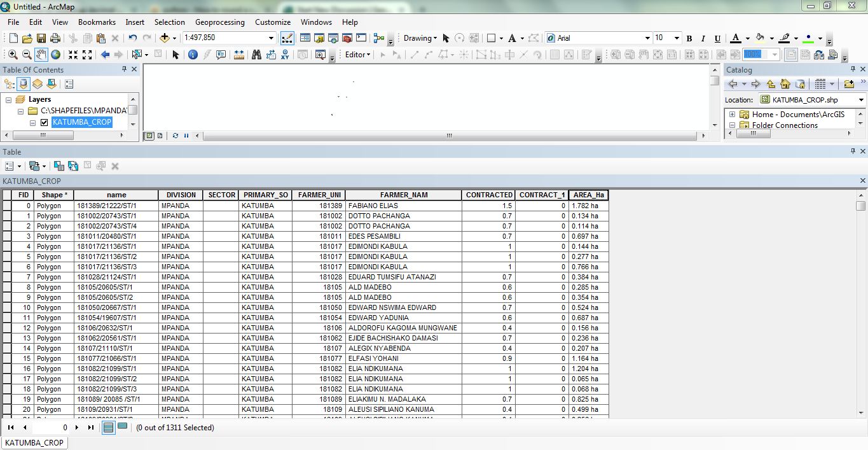Viewport: 868px width, 450px height.
Task: Open the font size dropdown
Action: pyautogui.click(x=677, y=38)
